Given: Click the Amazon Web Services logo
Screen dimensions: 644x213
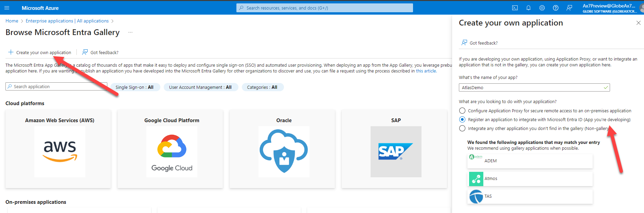Looking at the screenshot, I should 60,152.
